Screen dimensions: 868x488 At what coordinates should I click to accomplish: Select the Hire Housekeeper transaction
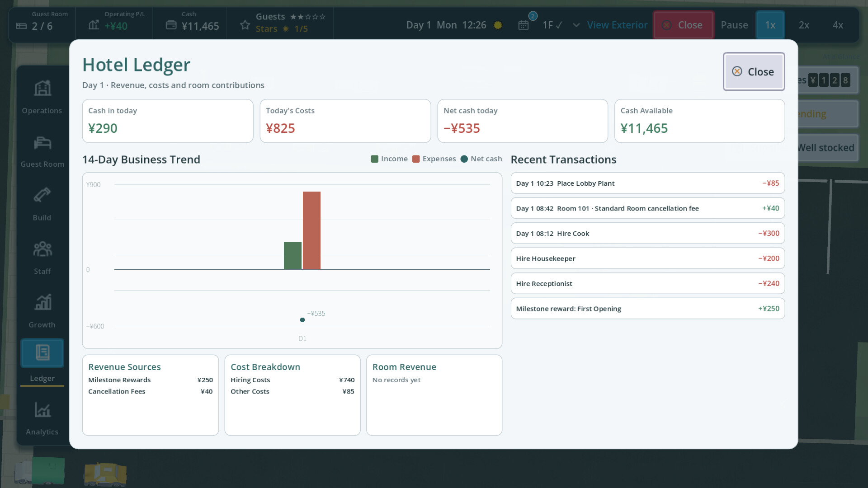(x=647, y=258)
